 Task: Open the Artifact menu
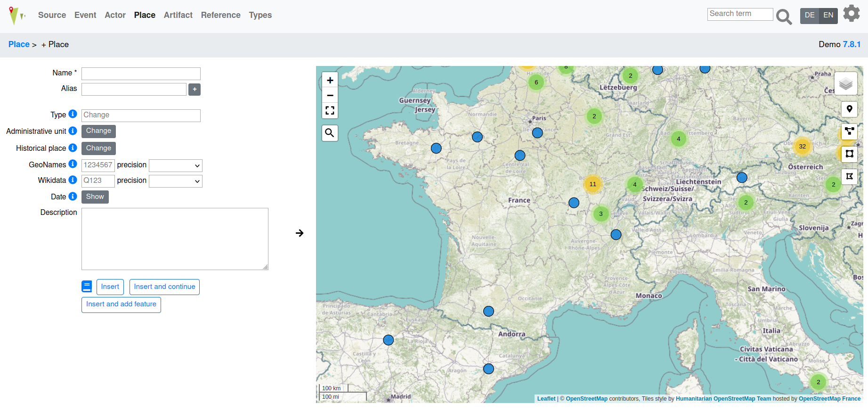(178, 15)
